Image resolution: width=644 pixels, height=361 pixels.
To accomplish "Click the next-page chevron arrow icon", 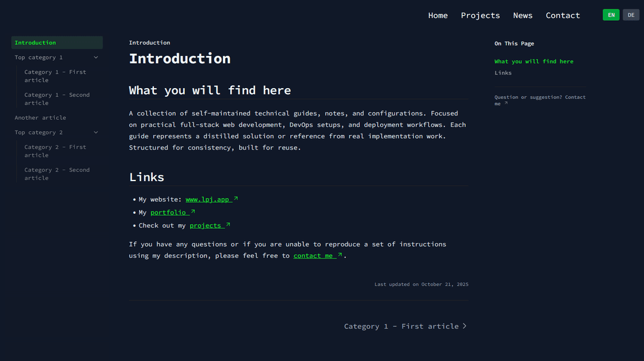I will 465,326.
